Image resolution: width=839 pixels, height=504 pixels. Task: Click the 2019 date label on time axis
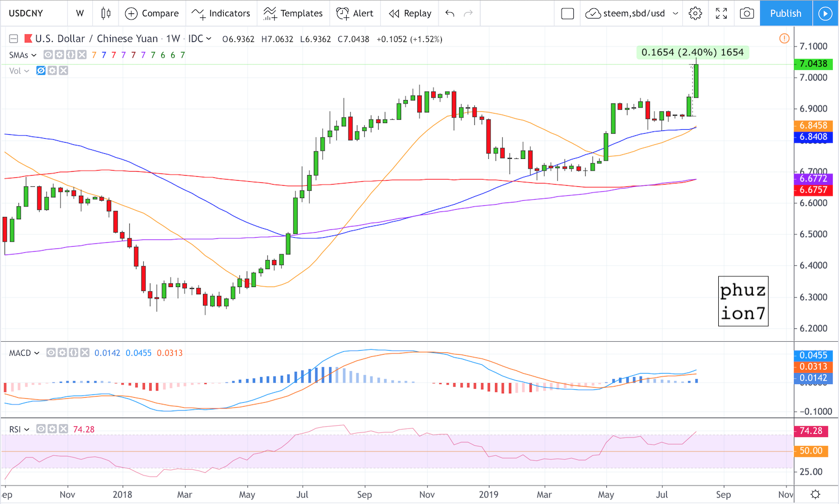489,494
